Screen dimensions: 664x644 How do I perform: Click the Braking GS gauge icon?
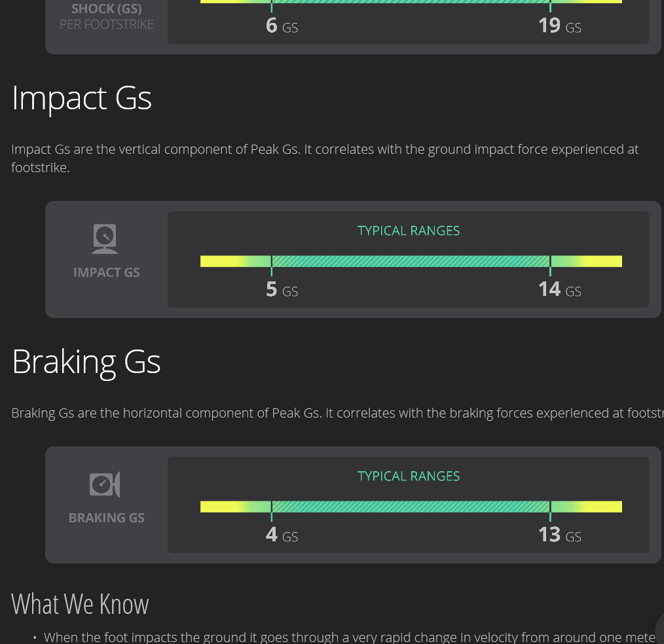pyautogui.click(x=105, y=484)
